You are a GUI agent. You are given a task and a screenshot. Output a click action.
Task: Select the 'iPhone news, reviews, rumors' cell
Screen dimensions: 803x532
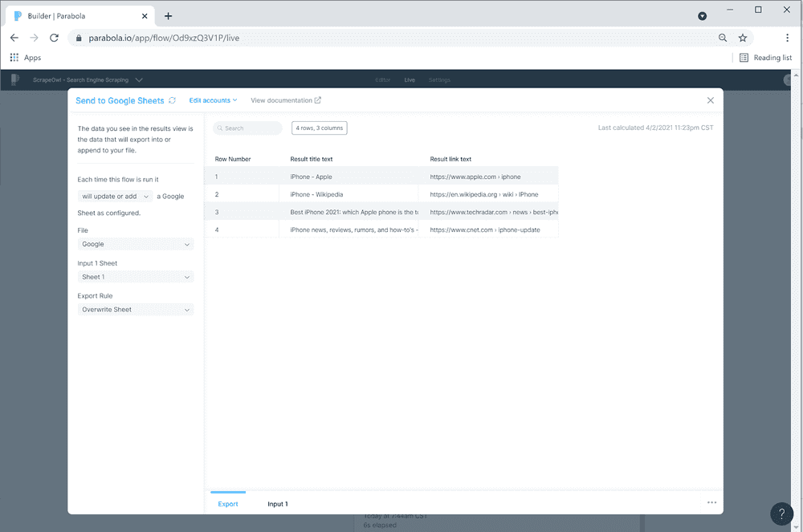pyautogui.click(x=349, y=229)
